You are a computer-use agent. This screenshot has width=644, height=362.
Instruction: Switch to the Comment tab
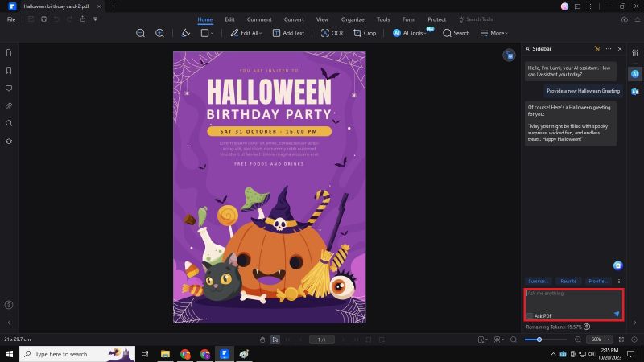pyautogui.click(x=259, y=19)
